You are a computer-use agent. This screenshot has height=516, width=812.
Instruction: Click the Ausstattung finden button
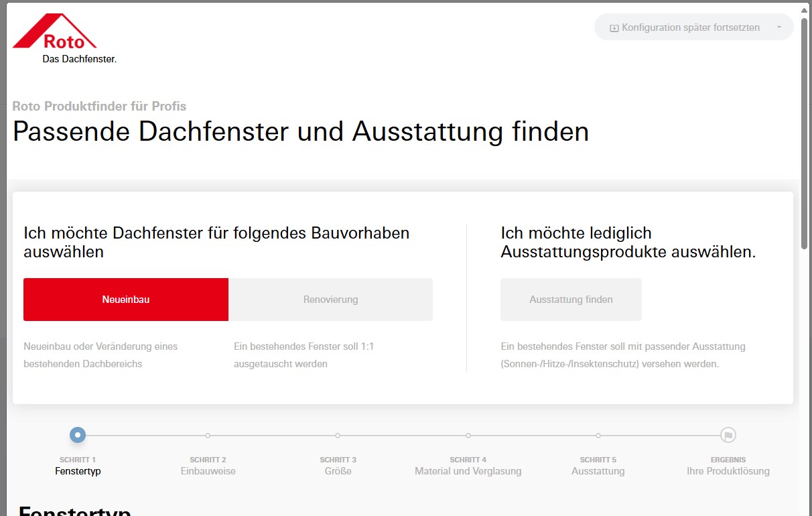pyautogui.click(x=571, y=300)
